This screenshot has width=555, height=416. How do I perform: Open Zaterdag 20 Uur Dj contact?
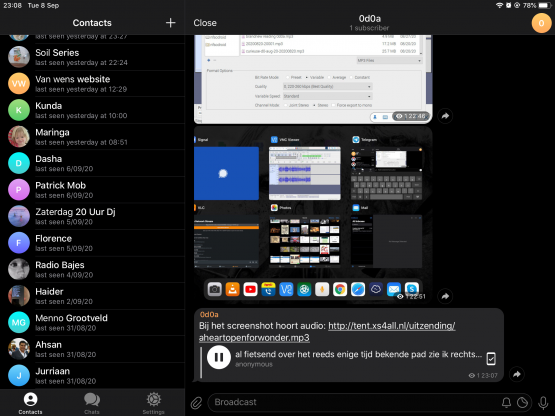[92, 216]
